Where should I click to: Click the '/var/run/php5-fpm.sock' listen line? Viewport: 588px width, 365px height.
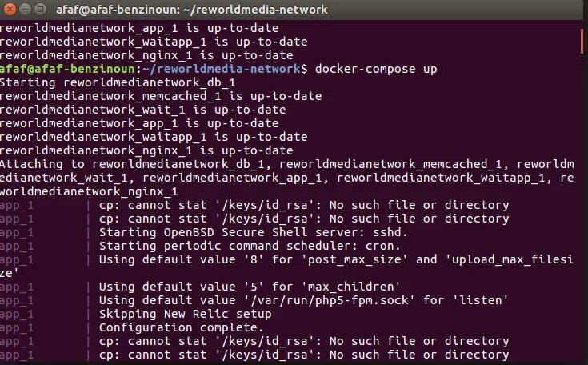[x=303, y=300]
